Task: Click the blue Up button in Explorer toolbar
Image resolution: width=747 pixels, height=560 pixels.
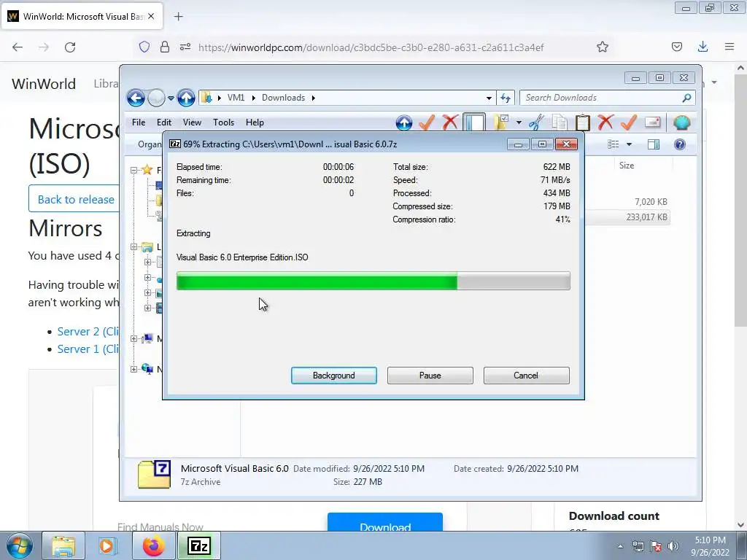Action: coord(404,122)
